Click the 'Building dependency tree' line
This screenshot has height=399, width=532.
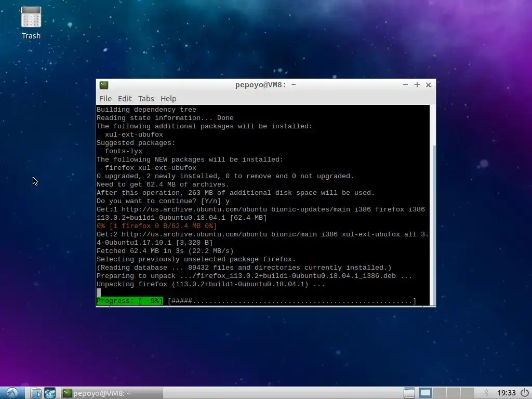[x=146, y=110]
